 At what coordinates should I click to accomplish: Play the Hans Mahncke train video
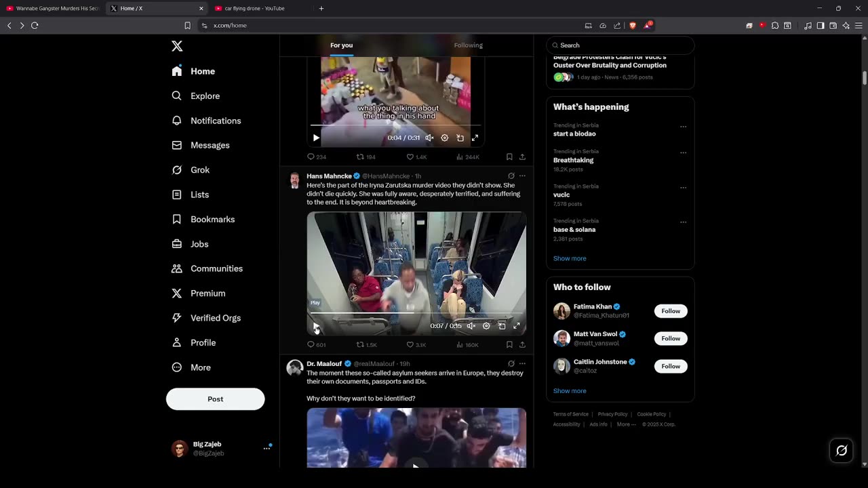coord(316,326)
